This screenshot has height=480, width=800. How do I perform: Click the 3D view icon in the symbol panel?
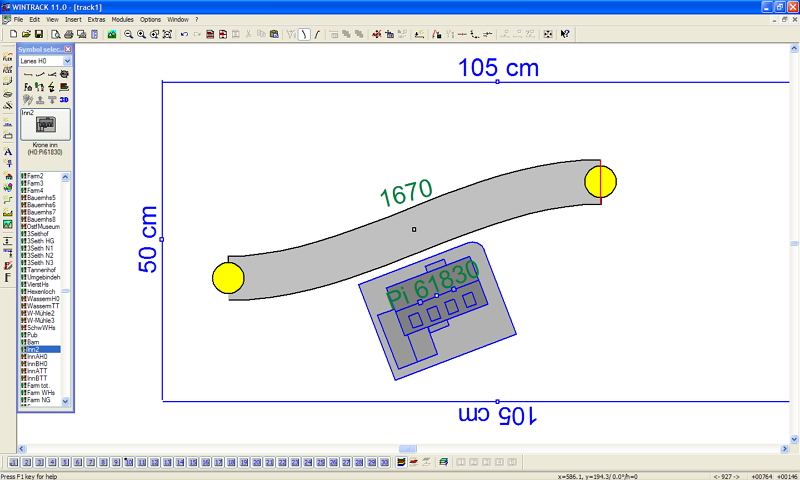(64, 99)
